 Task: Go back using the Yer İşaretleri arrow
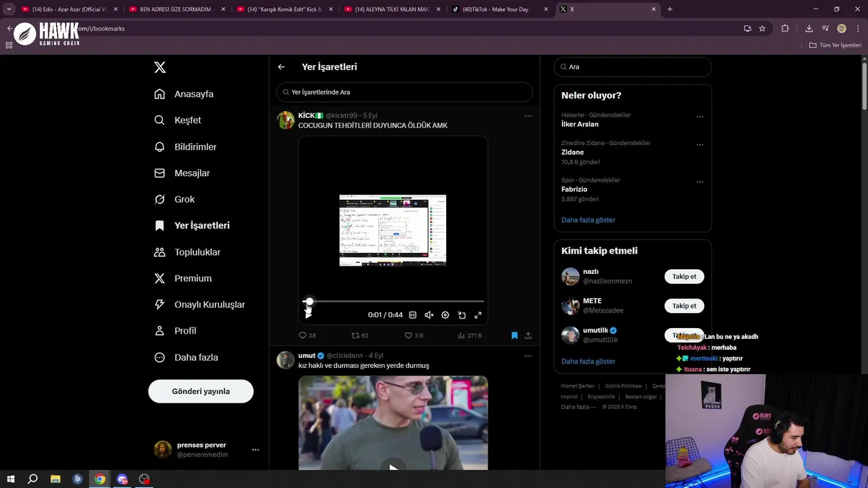pyautogui.click(x=281, y=67)
